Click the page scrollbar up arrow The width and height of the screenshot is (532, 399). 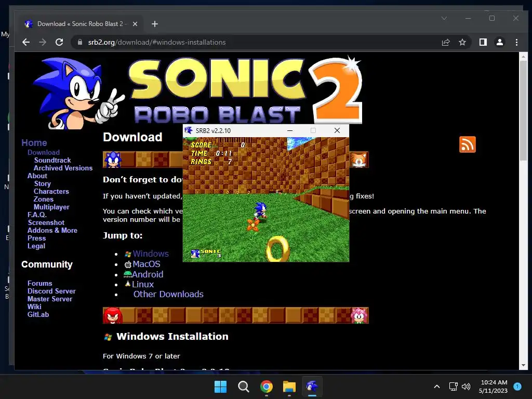[x=523, y=57]
